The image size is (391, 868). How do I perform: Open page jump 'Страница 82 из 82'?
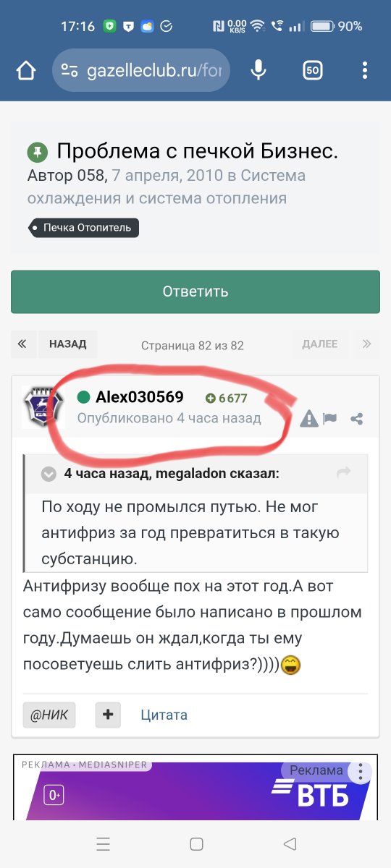(x=193, y=345)
